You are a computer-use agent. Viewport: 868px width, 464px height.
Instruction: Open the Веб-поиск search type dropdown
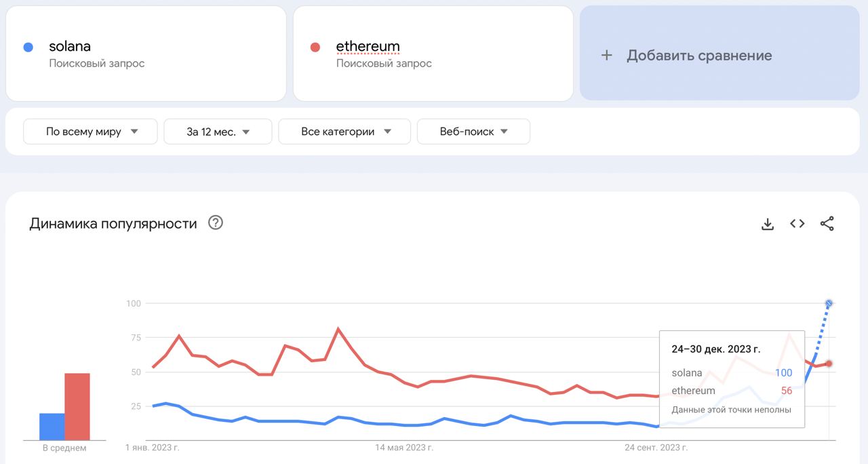(473, 132)
